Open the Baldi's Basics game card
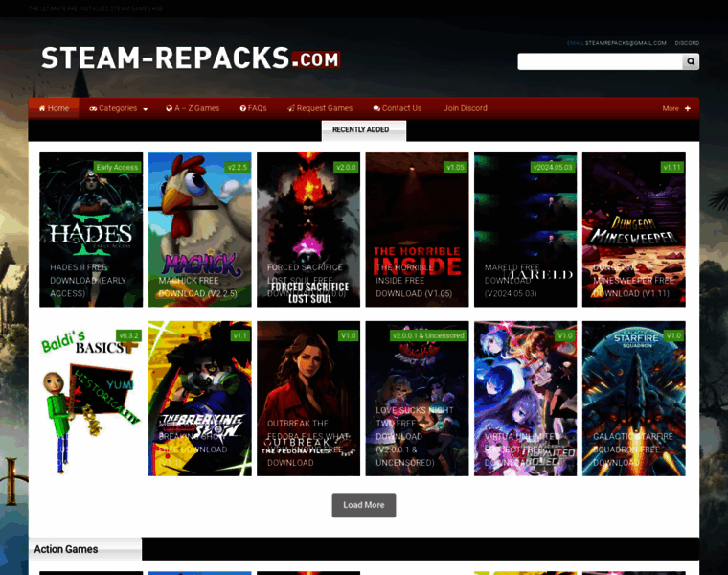The image size is (728, 575). [91, 399]
